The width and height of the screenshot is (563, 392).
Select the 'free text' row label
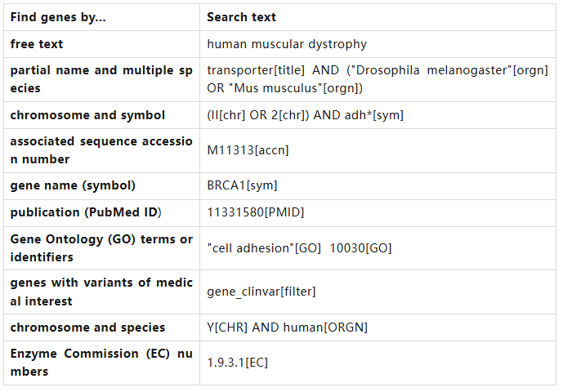37,44
